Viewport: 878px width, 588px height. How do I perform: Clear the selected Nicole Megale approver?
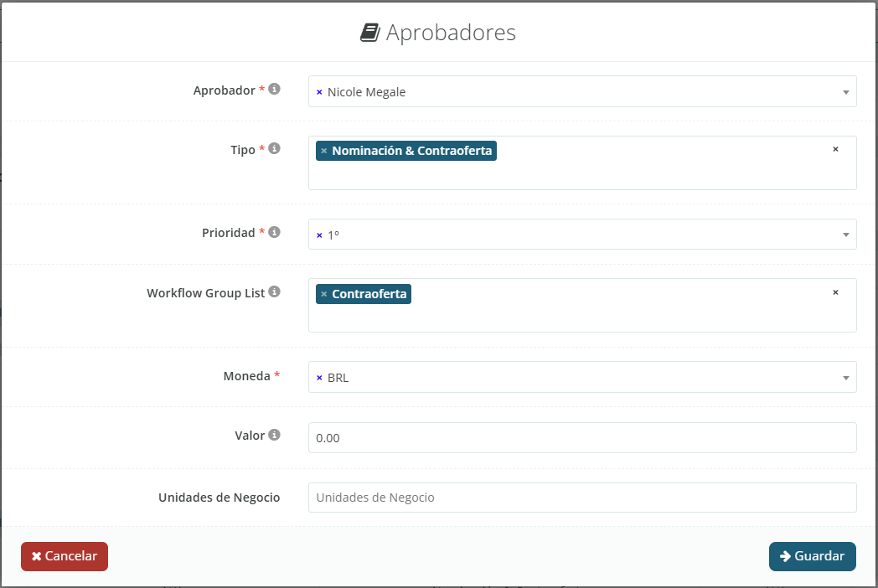pyautogui.click(x=319, y=92)
